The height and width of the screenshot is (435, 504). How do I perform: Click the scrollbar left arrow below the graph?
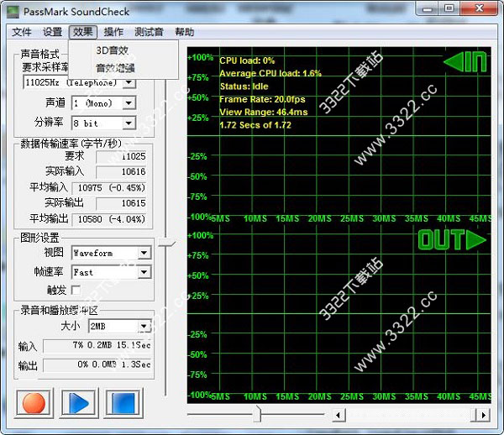click(x=339, y=415)
